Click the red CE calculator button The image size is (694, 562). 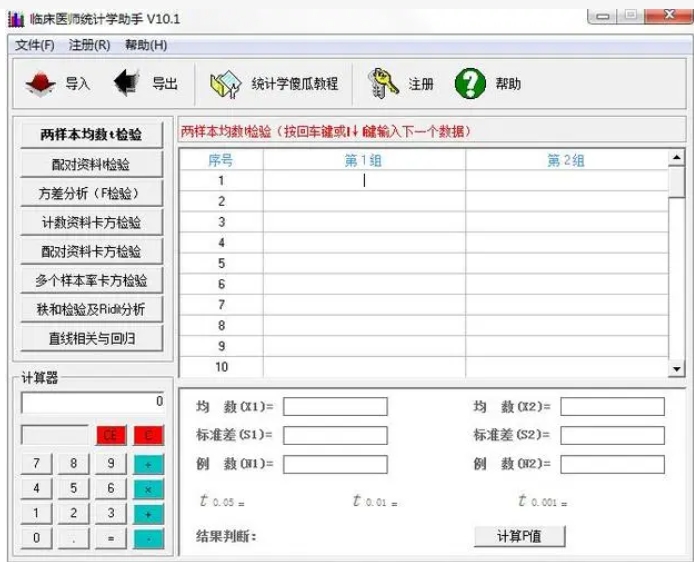(111, 435)
